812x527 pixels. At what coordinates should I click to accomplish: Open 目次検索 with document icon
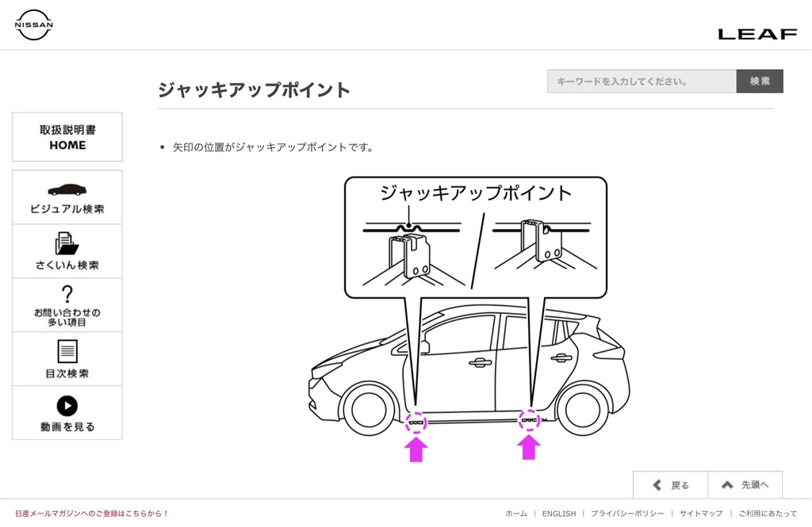click(x=67, y=359)
